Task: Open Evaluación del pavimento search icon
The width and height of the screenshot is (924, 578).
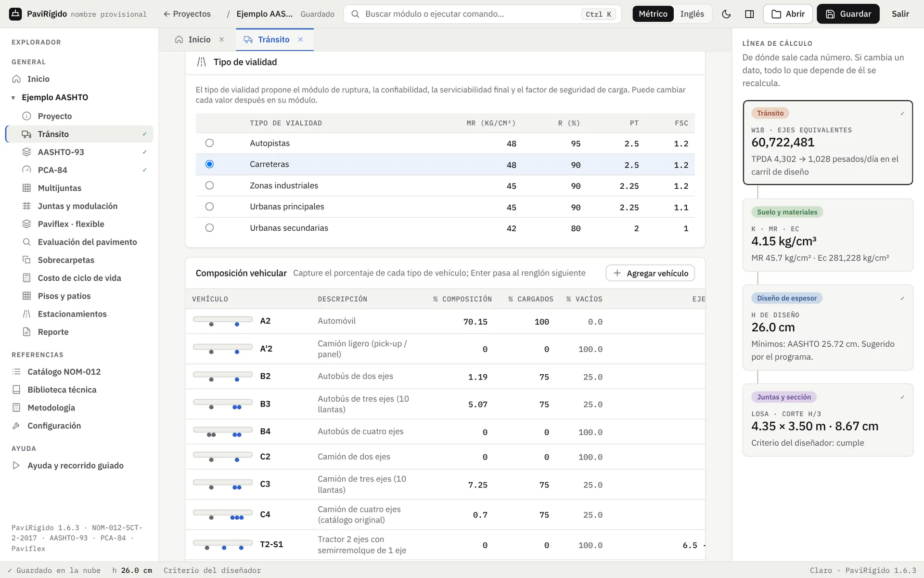Action: (27, 242)
